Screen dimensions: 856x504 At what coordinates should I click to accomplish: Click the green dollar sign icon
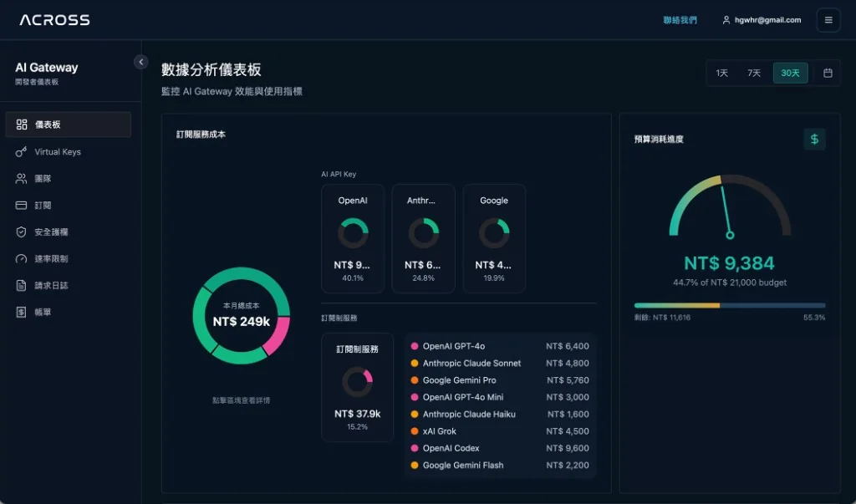click(x=814, y=140)
